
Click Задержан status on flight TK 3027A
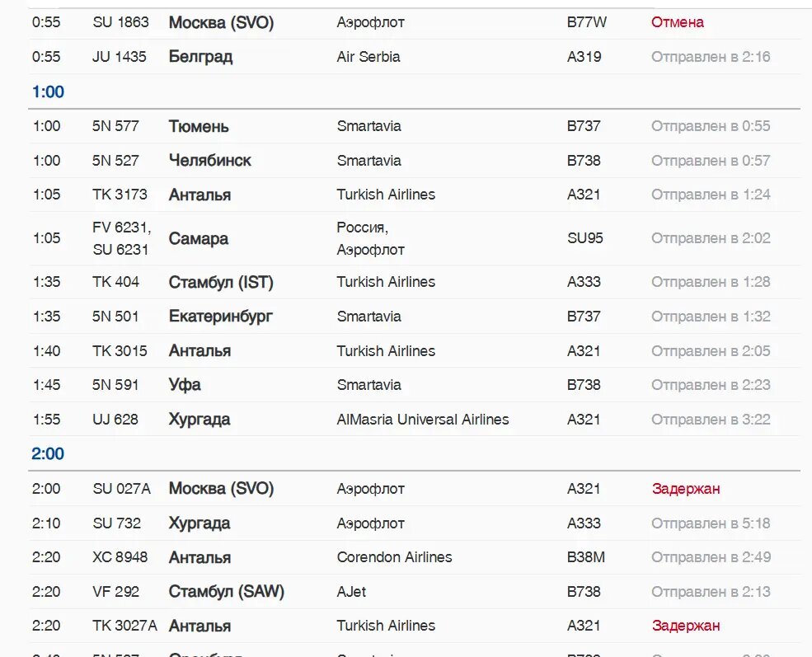[685, 626]
